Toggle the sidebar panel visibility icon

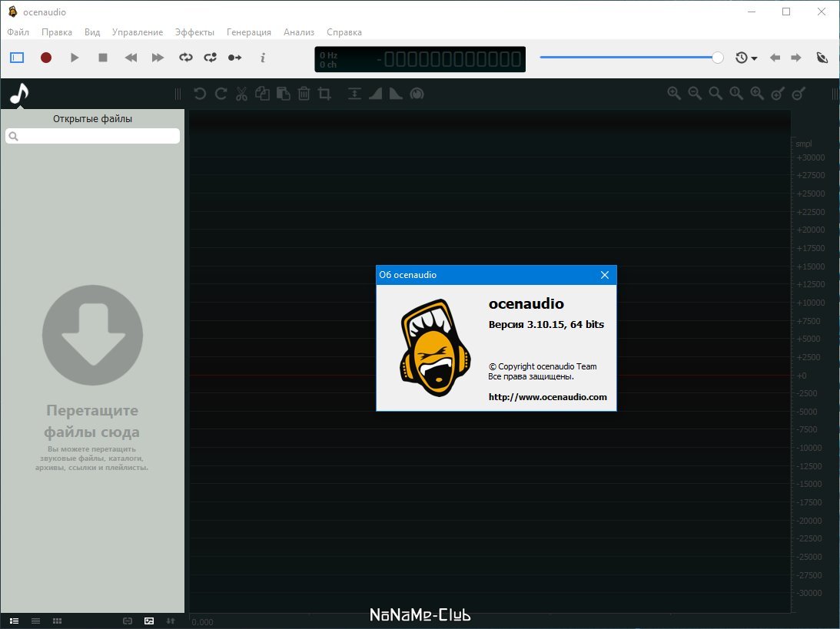pyautogui.click(x=17, y=58)
